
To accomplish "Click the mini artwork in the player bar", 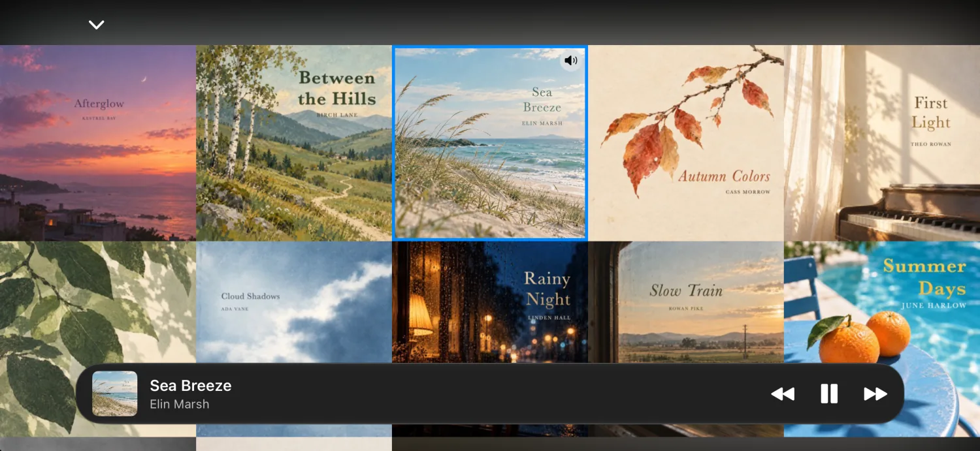I will point(115,394).
